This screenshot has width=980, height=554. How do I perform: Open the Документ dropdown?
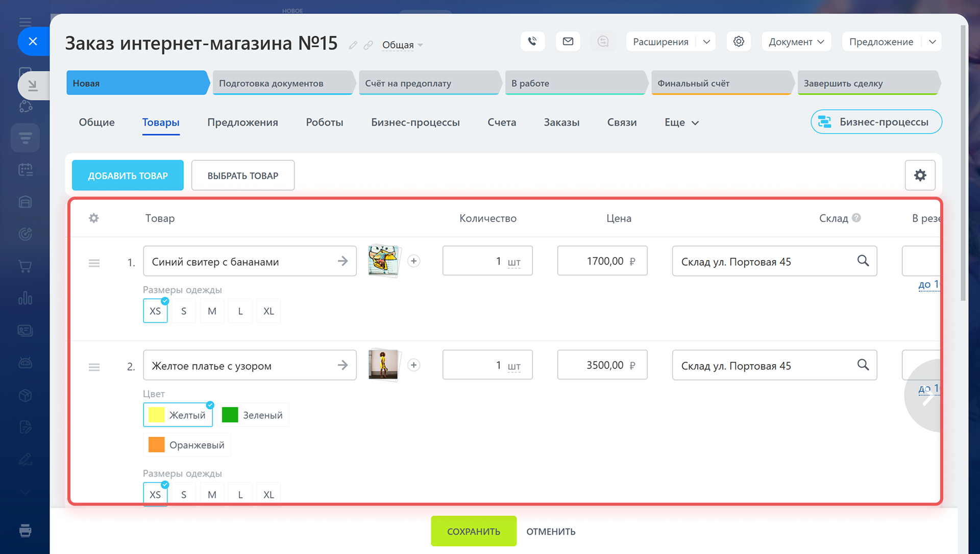[796, 42]
